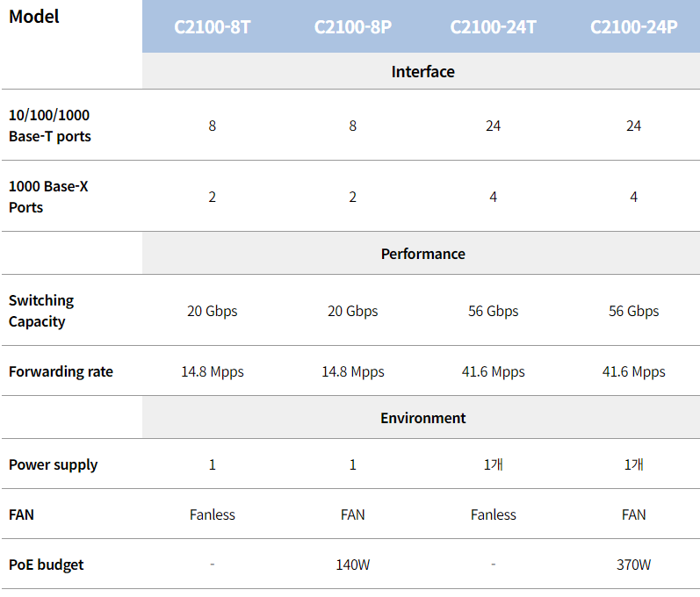700x597 pixels.
Task: Select the Fanless value for C2100-24T
Action: [493, 514]
